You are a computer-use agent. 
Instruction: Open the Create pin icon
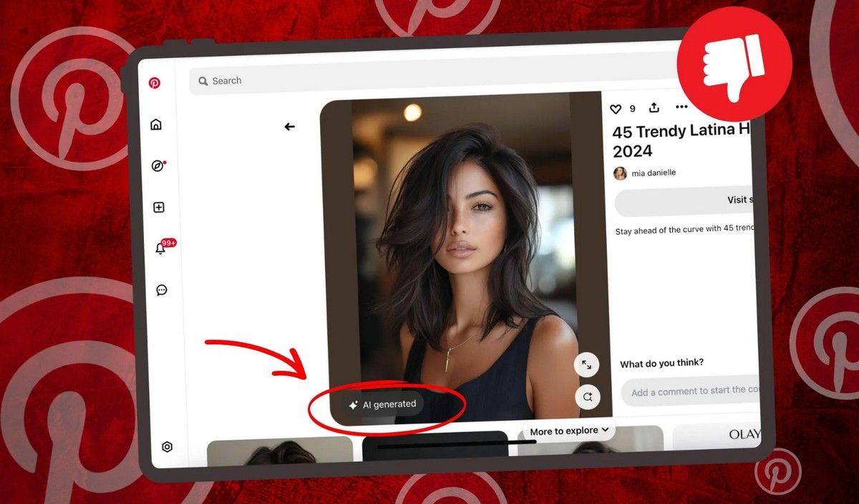coord(157,207)
